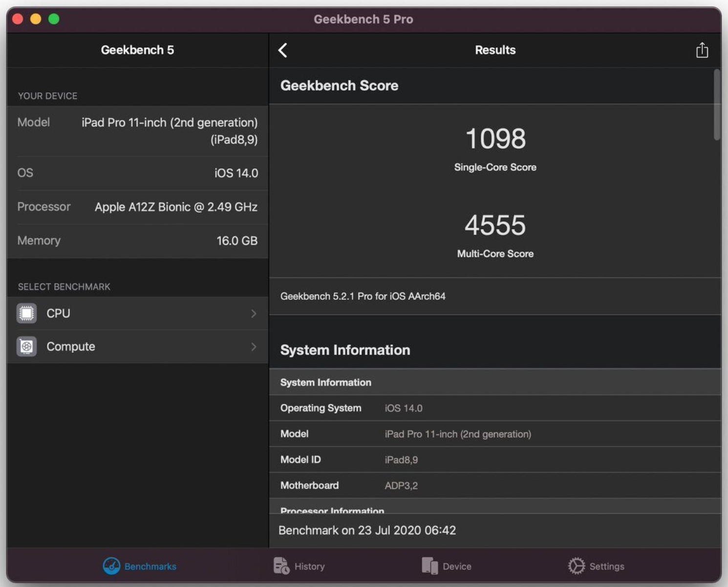
Task: Click the iPad8,9 value in results table
Action: pyautogui.click(x=401, y=460)
